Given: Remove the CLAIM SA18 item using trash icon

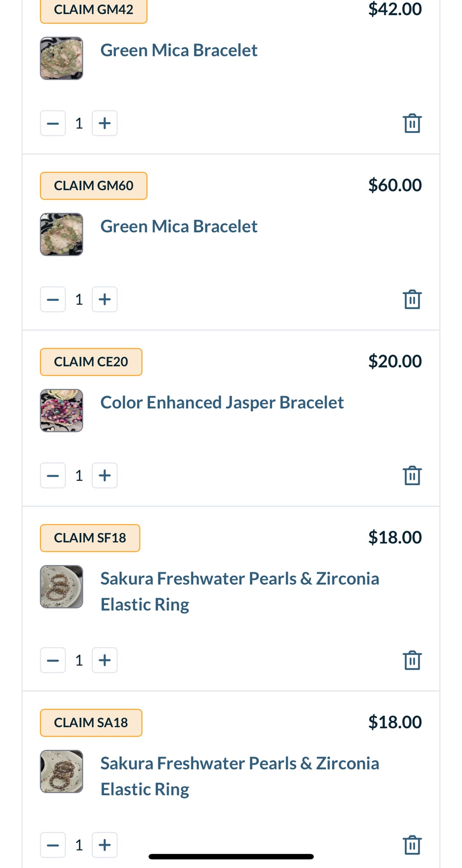Looking at the screenshot, I should (412, 845).
